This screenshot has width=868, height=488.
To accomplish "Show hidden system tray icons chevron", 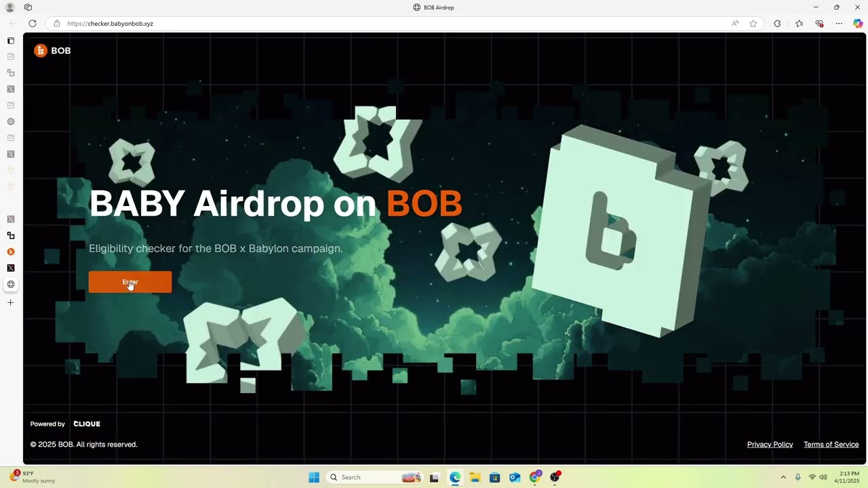I will pos(783,477).
